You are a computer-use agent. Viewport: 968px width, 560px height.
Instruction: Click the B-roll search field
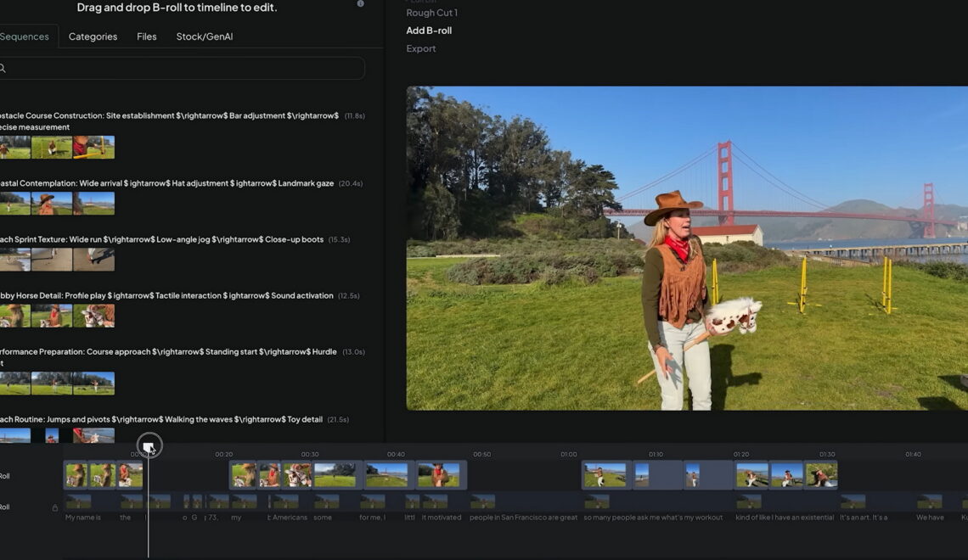(x=183, y=69)
